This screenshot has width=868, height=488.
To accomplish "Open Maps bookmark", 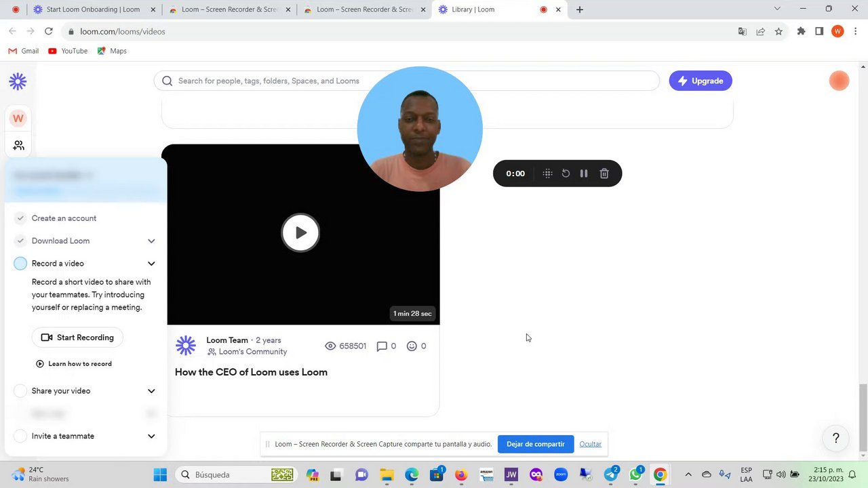I will [112, 51].
